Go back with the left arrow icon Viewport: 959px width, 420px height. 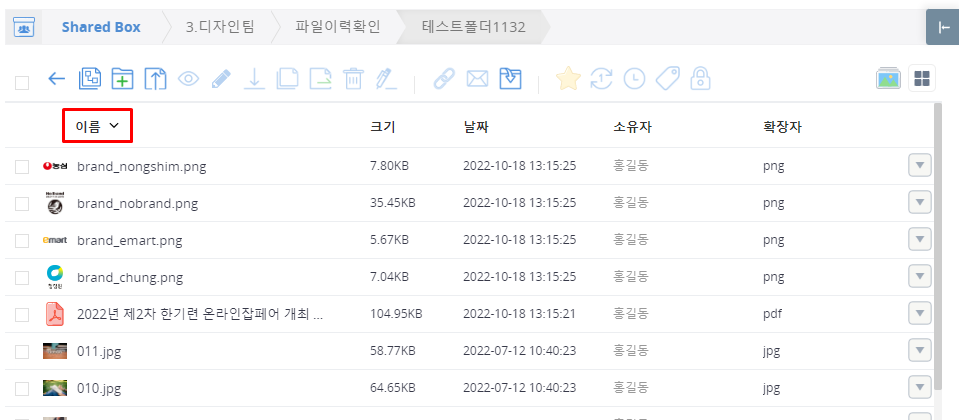tap(56, 79)
